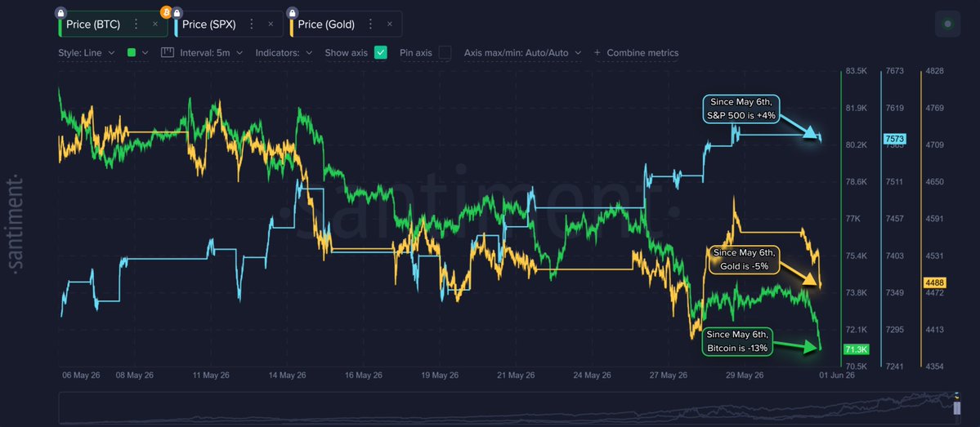Click the 14 May 26 date label

pos(289,376)
